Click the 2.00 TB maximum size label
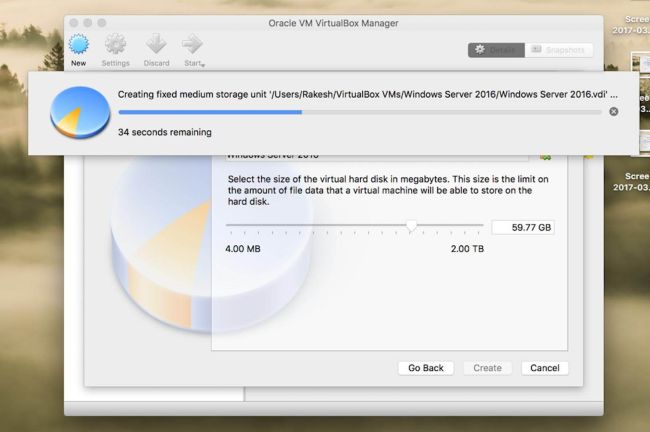 pyautogui.click(x=467, y=249)
